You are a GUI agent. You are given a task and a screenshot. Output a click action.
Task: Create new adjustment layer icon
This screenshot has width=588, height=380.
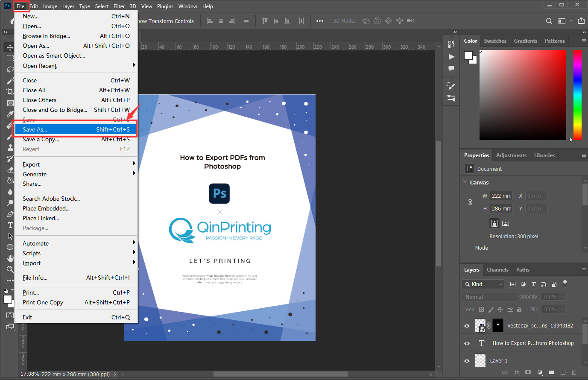pyautogui.click(x=540, y=372)
